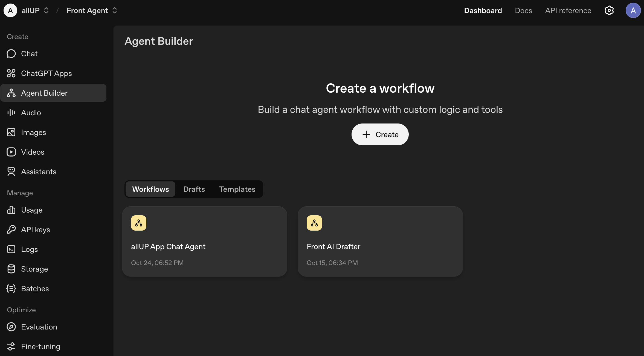
Task: Select ChatGPT Apps from the sidebar
Action: click(47, 73)
